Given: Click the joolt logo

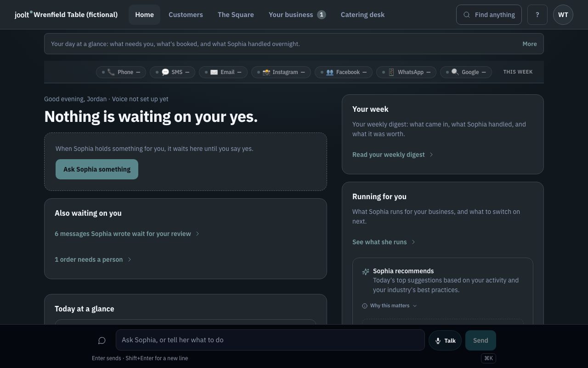Looking at the screenshot, I should coord(23,15).
